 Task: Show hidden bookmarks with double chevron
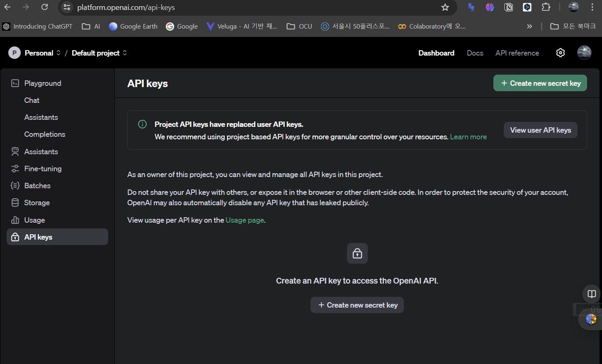tap(529, 26)
